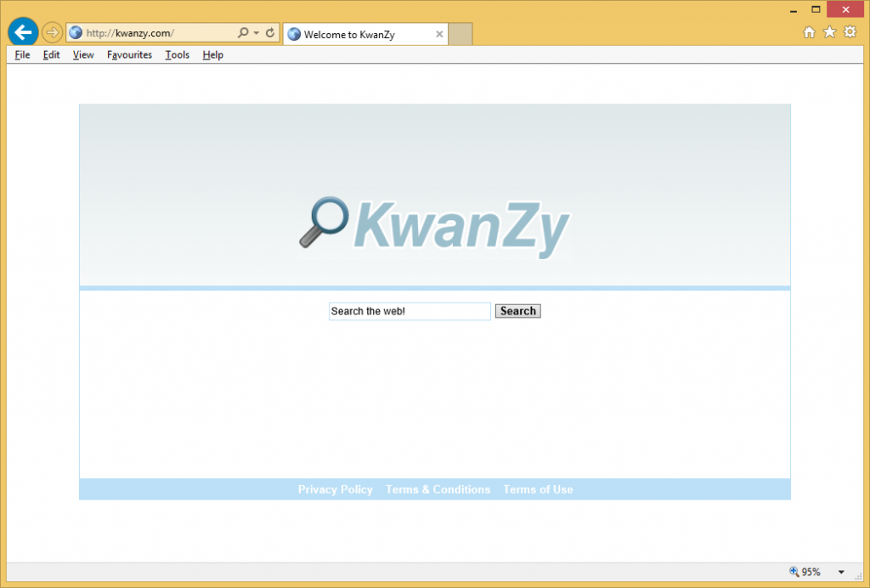Viewport: 870px width, 588px height.
Task: Click the magnifier search icon in address bar
Action: [x=243, y=33]
